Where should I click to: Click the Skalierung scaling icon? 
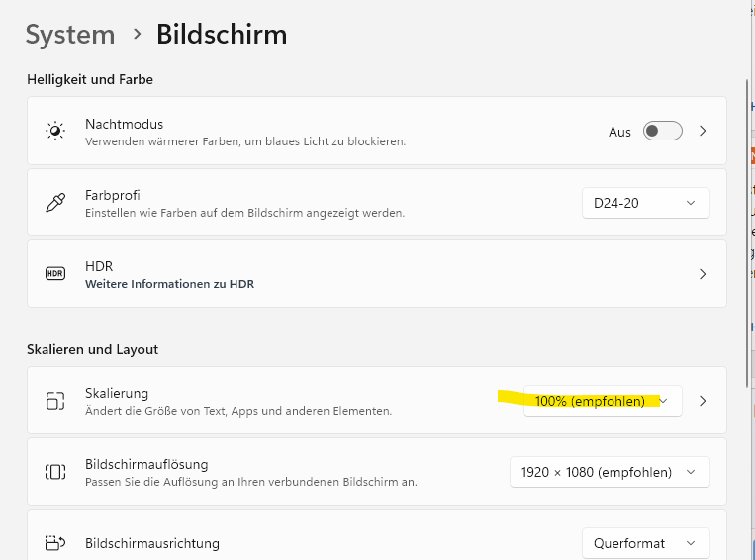(x=55, y=401)
